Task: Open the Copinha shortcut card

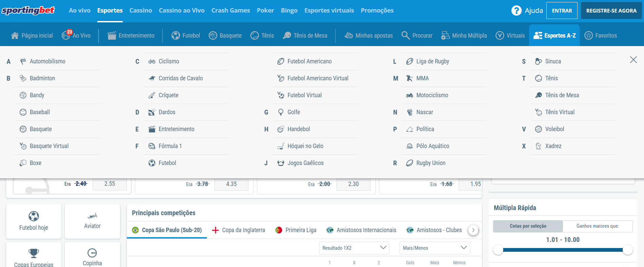Action: (x=92, y=255)
